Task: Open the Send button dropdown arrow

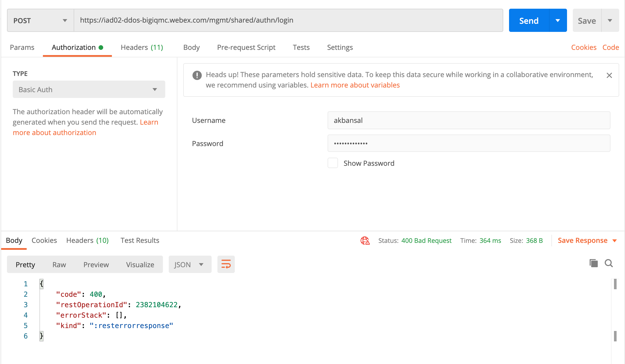Action: tap(558, 21)
